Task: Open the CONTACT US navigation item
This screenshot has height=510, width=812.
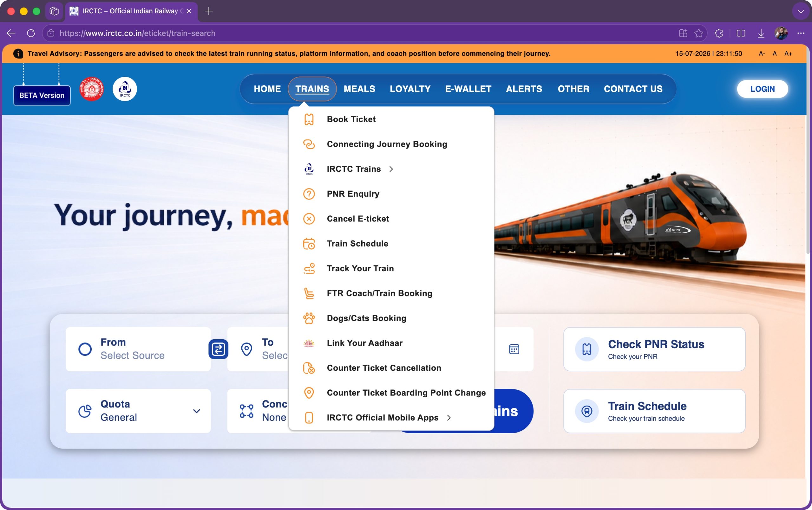Action: [633, 89]
